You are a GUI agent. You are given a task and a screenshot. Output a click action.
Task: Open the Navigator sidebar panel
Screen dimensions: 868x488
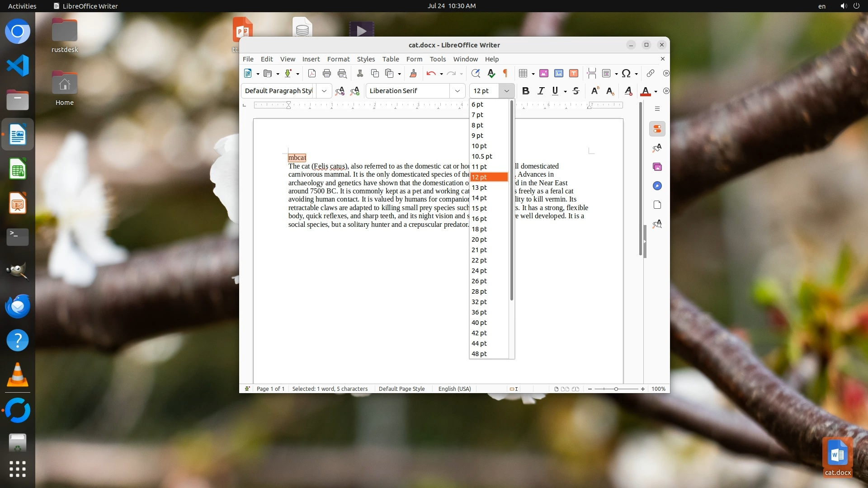[657, 186]
